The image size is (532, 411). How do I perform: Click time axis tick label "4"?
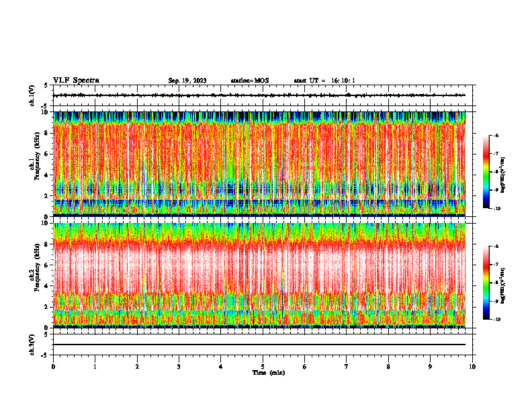click(x=221, y=367)
